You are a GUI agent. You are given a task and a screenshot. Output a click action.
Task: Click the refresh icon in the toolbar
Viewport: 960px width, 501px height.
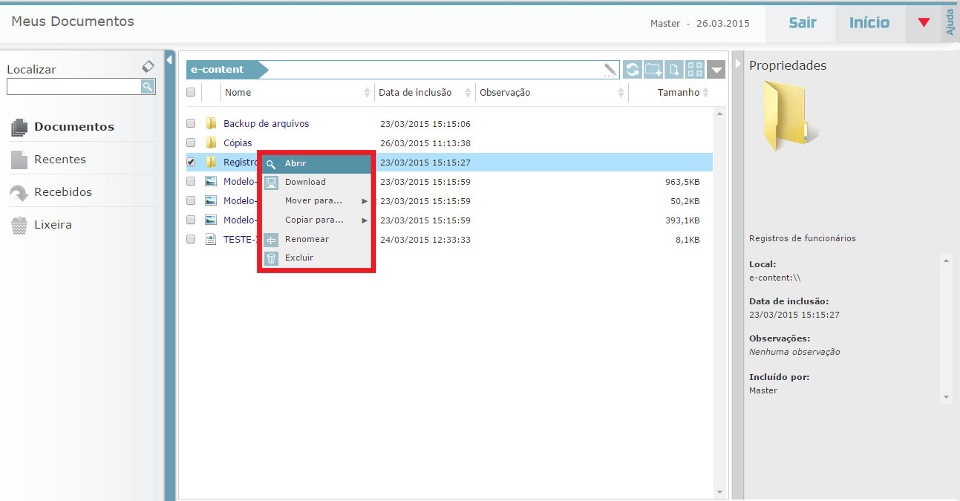pyautogui.click(x=632, y=69)
